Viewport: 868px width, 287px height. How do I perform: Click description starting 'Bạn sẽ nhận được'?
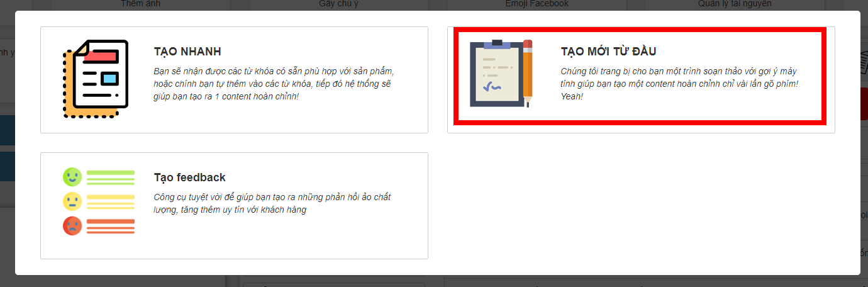(274, 84)
